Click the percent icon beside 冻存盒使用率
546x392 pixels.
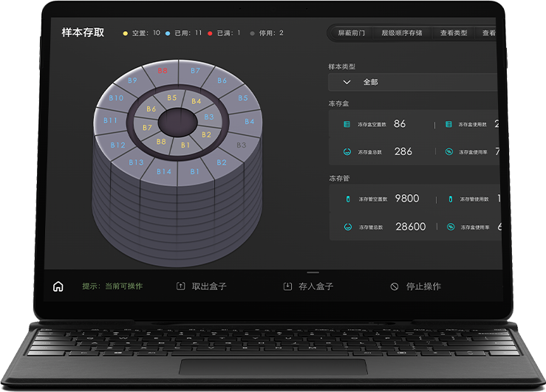449,152
